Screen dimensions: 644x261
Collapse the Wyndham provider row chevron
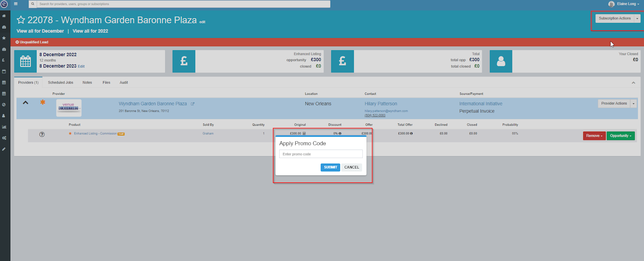click(x=25, y=103)
